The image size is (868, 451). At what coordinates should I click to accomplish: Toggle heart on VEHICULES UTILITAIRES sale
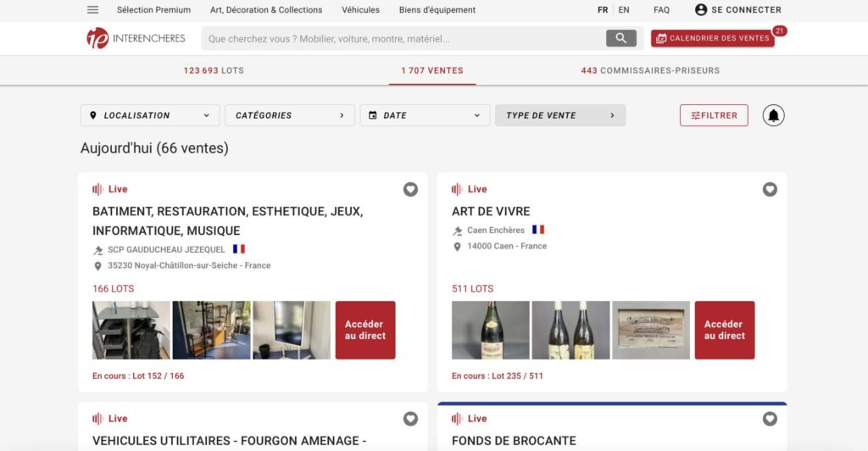410,419
